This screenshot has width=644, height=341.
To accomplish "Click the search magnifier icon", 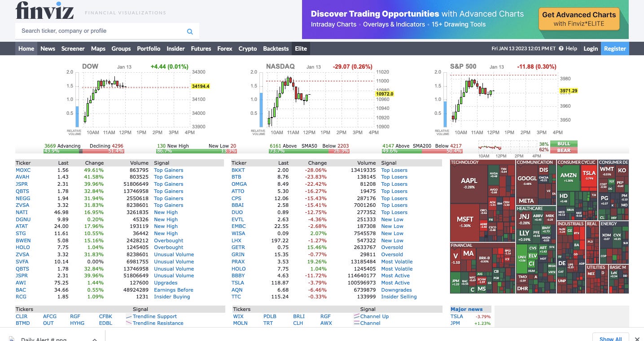I will pos(189,31).
